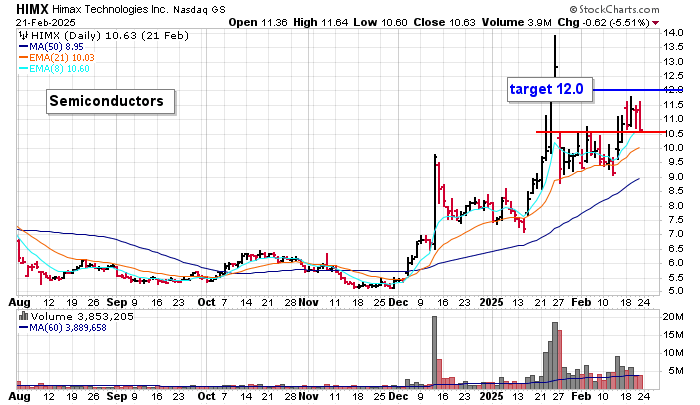700x405 pixels.
Task: Click the 20M volume axis label
Action: click(x=673, y=317)
